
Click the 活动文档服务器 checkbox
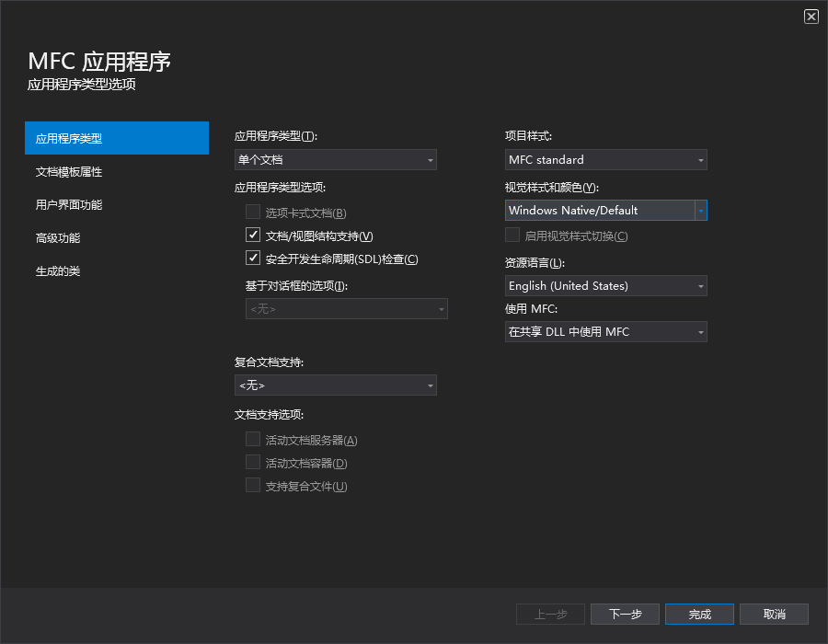(x=253, y=440)
